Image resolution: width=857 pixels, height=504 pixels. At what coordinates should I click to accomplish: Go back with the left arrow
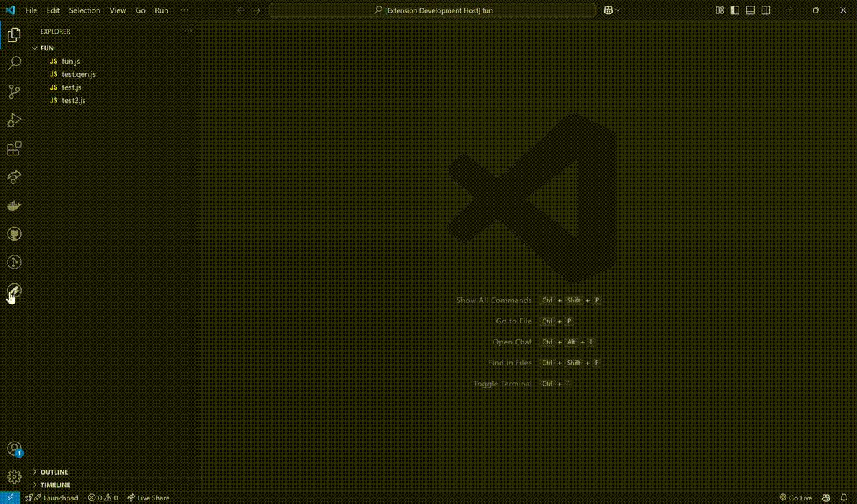[241, 10]
